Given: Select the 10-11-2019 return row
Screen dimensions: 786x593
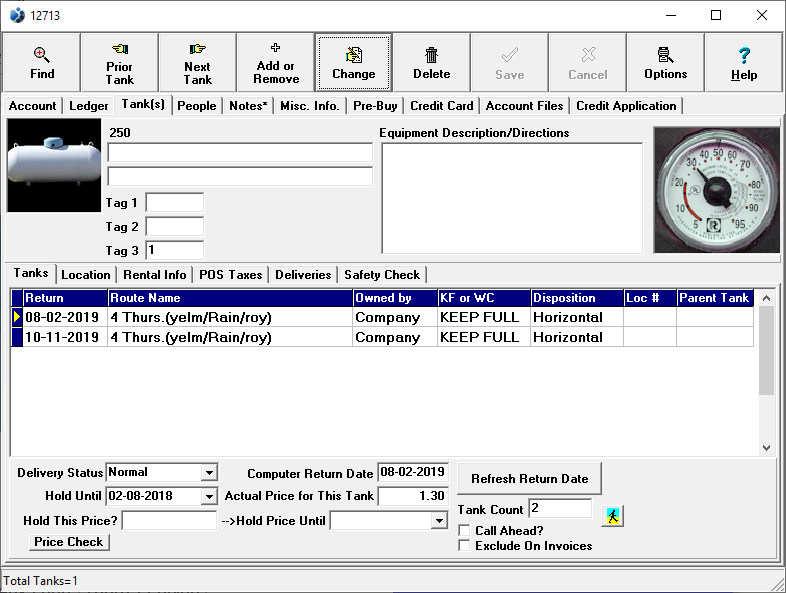Looking at the screenshot, I should tap(62, 338).
